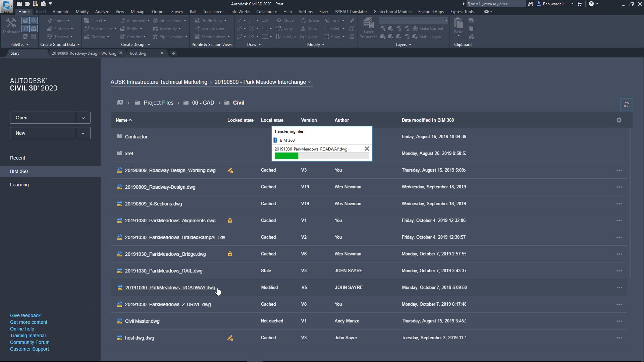This screenshot has height=362, width=644.
Task: Click the New button
Action: pyautogui.click(x=43, y=133)
